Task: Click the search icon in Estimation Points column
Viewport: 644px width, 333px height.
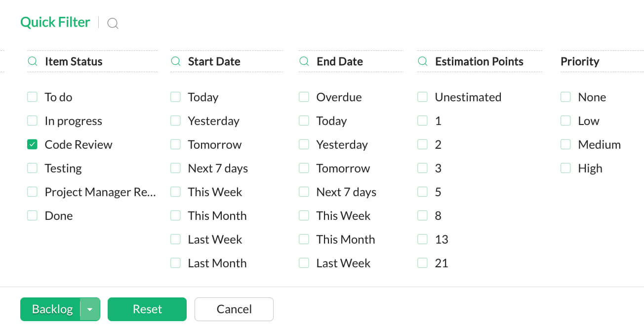Action: pos(422,61)
